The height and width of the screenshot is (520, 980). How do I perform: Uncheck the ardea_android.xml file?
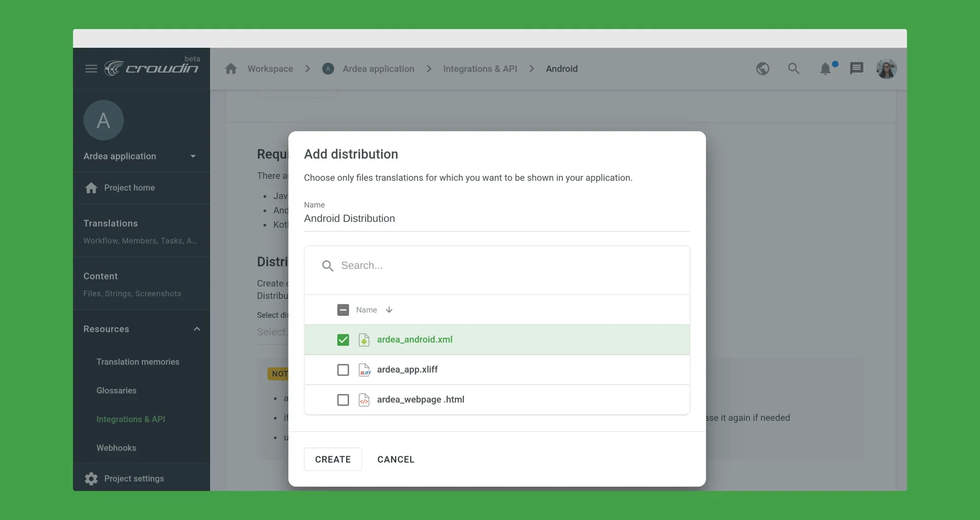pos(342,340)
